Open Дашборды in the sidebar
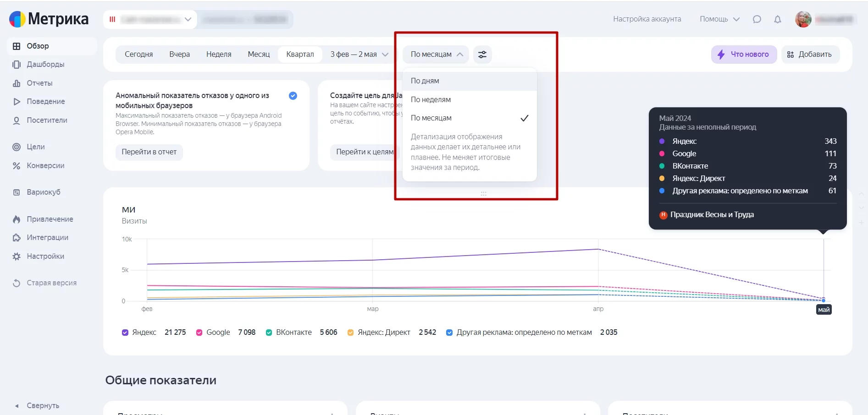This screenshot has width=868, height=415. tap(45, 64)
